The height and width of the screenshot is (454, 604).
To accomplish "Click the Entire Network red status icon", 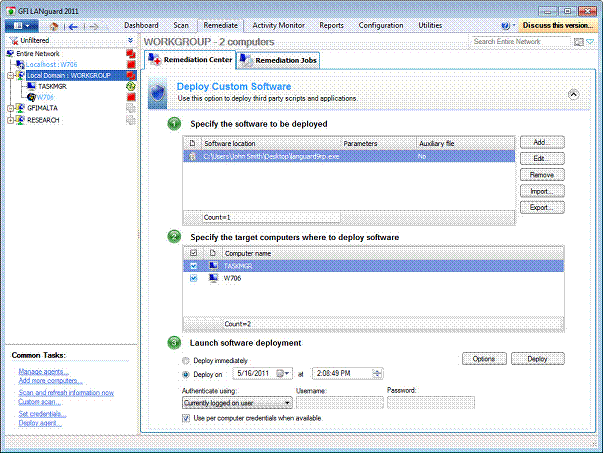I will pos(131,54).
